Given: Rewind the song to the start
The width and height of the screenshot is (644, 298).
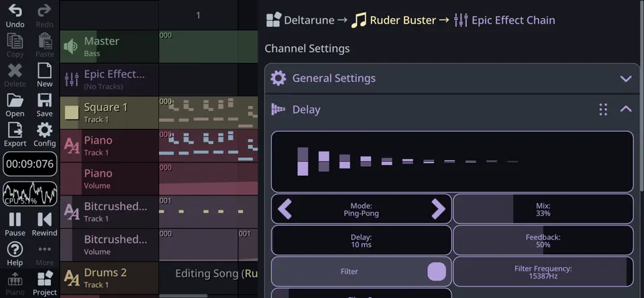Looking at the screenshot, I should 44,219.
